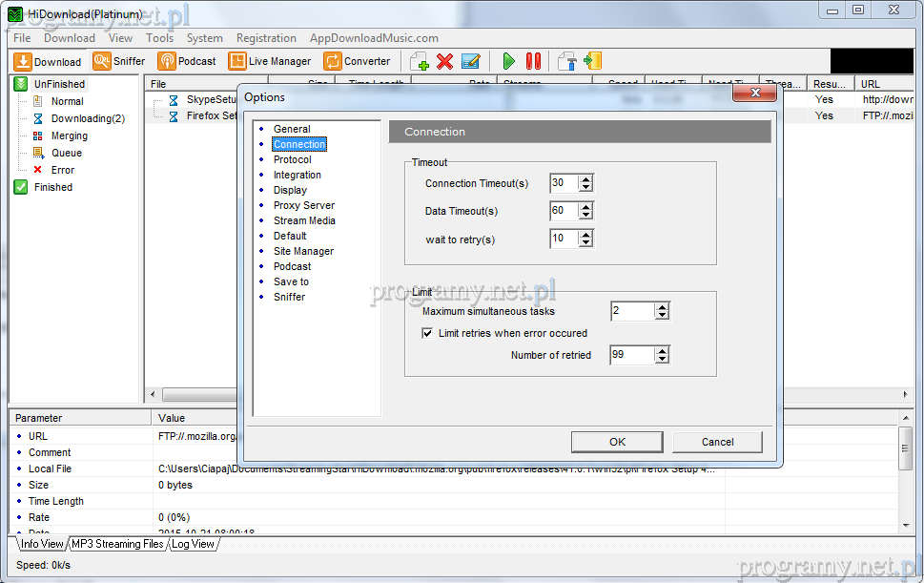Select Proxy Server in options list
The height and width of the screenshot is (583, 924).
pos(303,205)
